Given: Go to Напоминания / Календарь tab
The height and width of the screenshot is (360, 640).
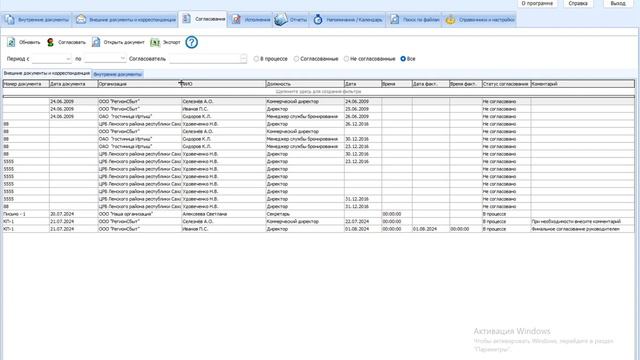Looking at the screenshot, I should tap(348, 20).
